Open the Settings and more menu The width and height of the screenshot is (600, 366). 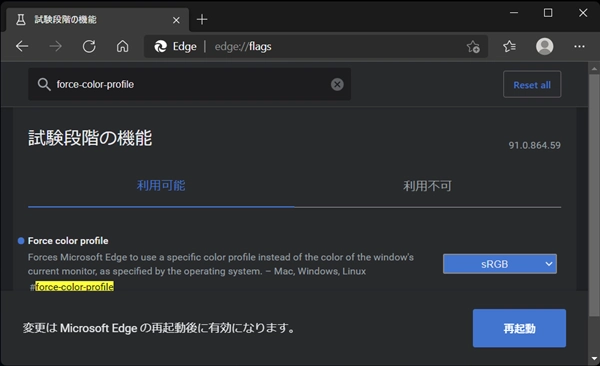[x=579, y=46]
